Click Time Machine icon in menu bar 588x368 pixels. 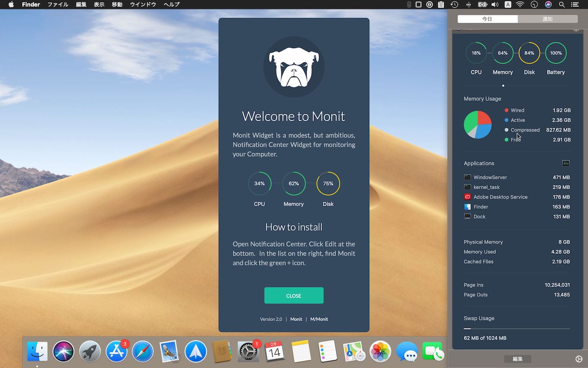pos(454,4)
